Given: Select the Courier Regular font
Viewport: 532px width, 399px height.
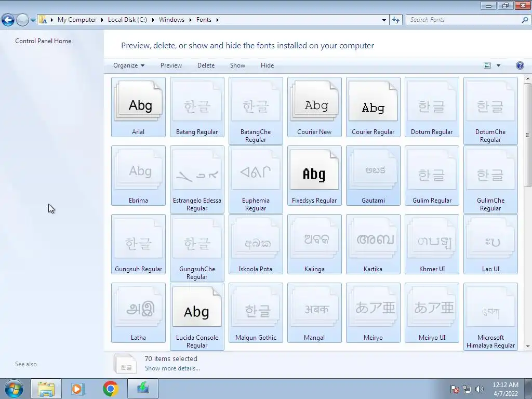Looking at the screenshot, I should pyautogui.click(x=373, y=107).
